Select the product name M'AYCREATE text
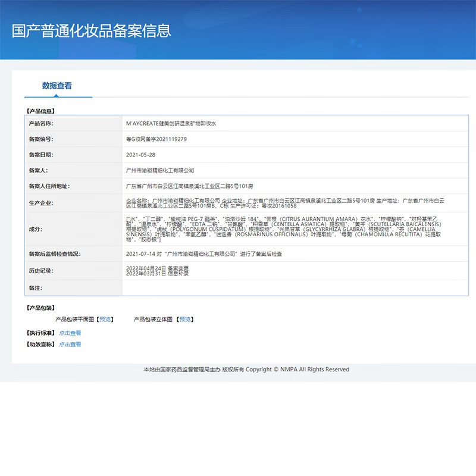The height and width of the screenshot is (476, 476). tap(171, 124)
